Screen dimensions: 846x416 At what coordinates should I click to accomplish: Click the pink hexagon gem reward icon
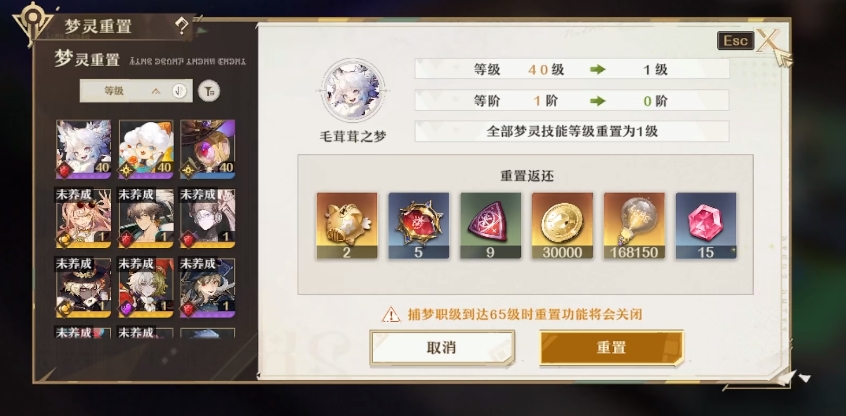coord(706,226)
